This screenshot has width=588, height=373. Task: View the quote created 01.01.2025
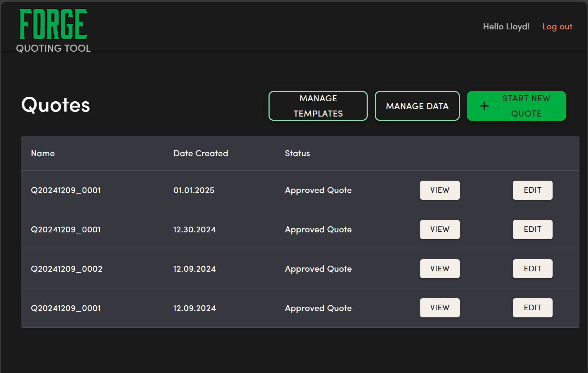click(x=440, y=190)
